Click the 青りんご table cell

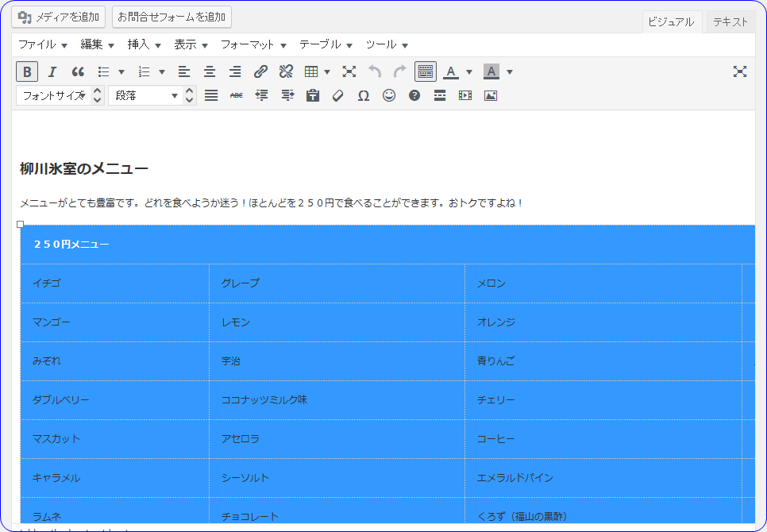pyautogui.click(x=603, y=361)
